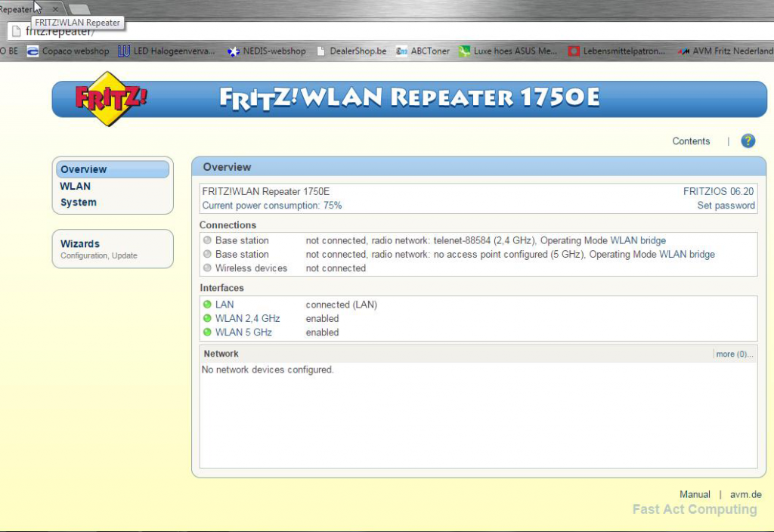Open the blue help question mark icon
Screen dimensions: 774x532
(747, 141)
